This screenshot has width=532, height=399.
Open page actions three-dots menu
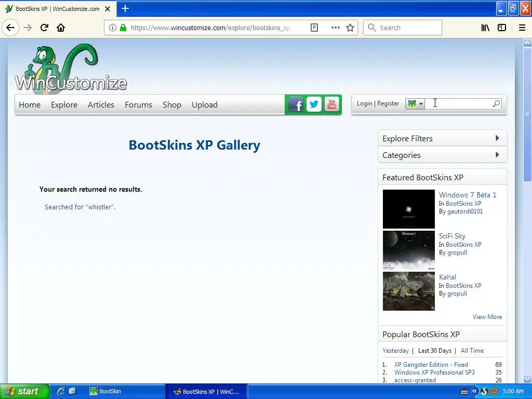[x=335, y=28]
